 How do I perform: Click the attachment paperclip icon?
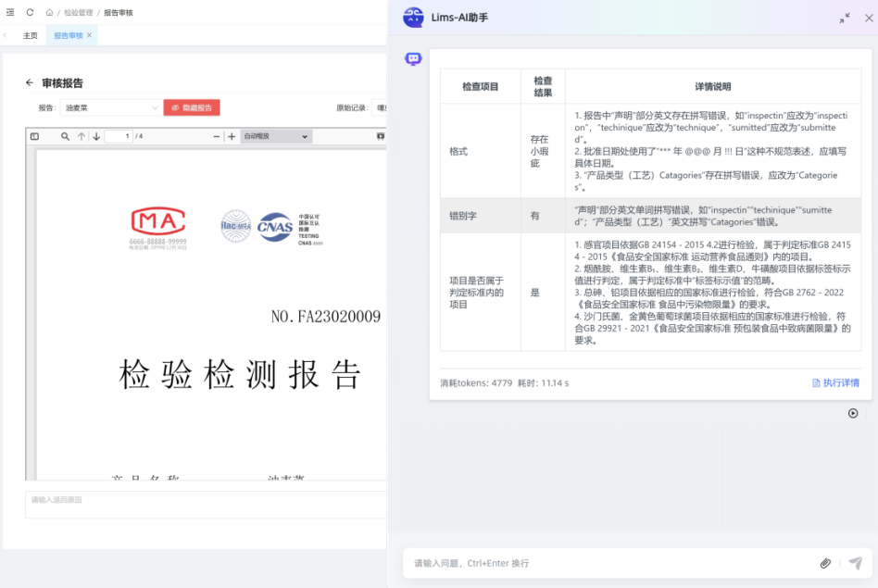(825, 563)
